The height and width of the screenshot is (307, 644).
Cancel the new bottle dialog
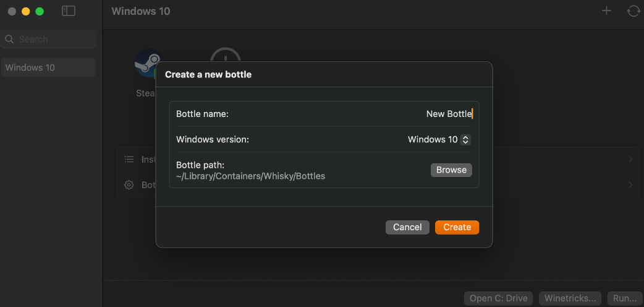(407, 227)
